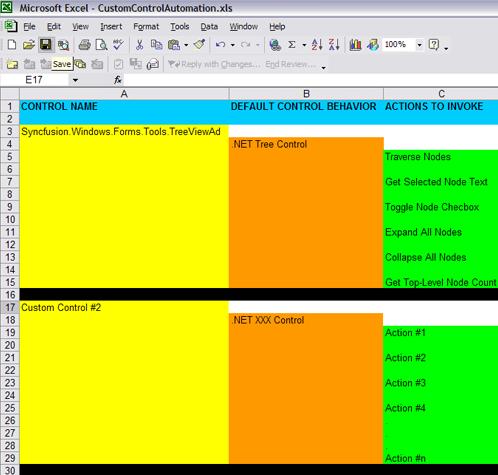Screen dimensions: 498x475
Task: Select the Toggle Node Checbox cell
Action: tap(441, 207)
